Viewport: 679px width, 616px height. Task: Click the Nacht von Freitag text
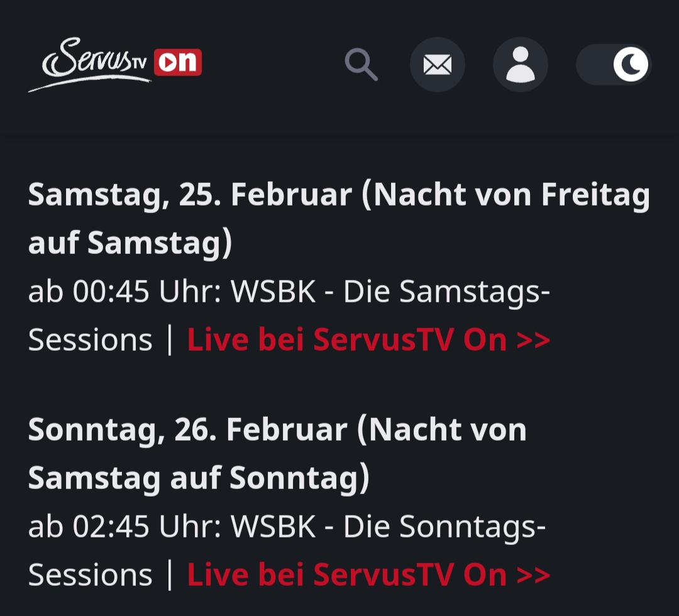pos(511,195)
